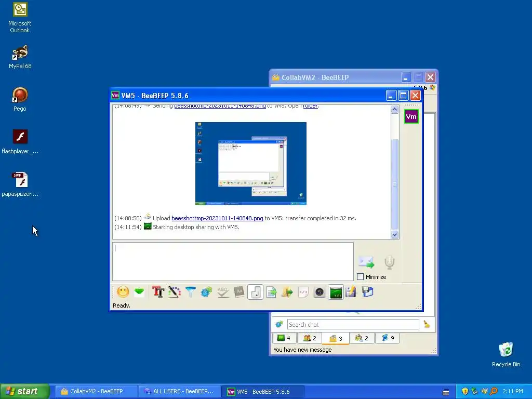Click the save chat with pencil icon
532x399 pixels.
coord(351,292)
